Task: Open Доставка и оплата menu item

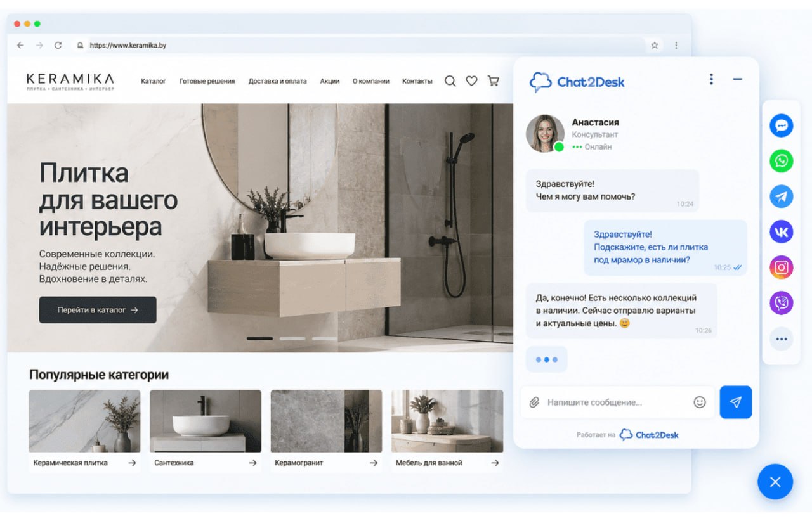Action: 277,81
